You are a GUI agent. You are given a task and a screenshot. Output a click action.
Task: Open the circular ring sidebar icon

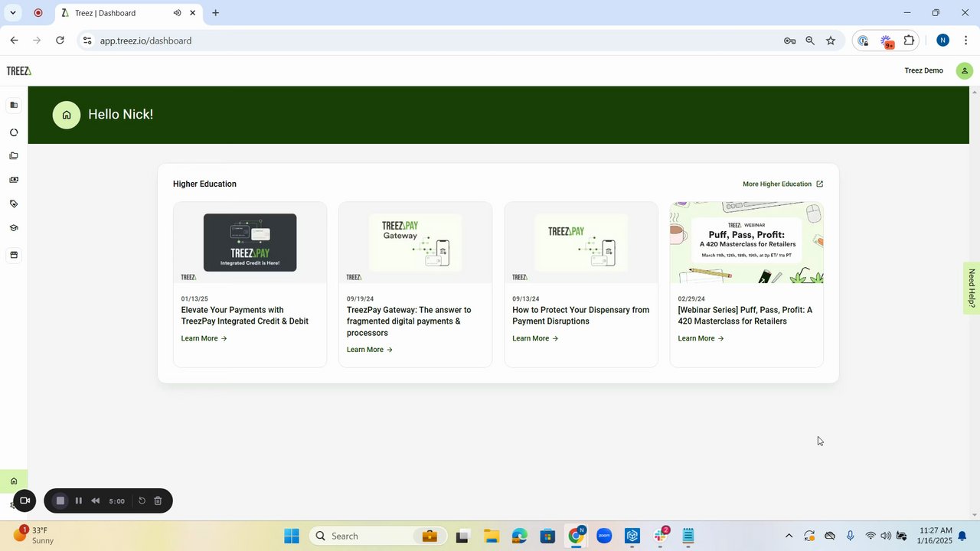coord(14,132)
